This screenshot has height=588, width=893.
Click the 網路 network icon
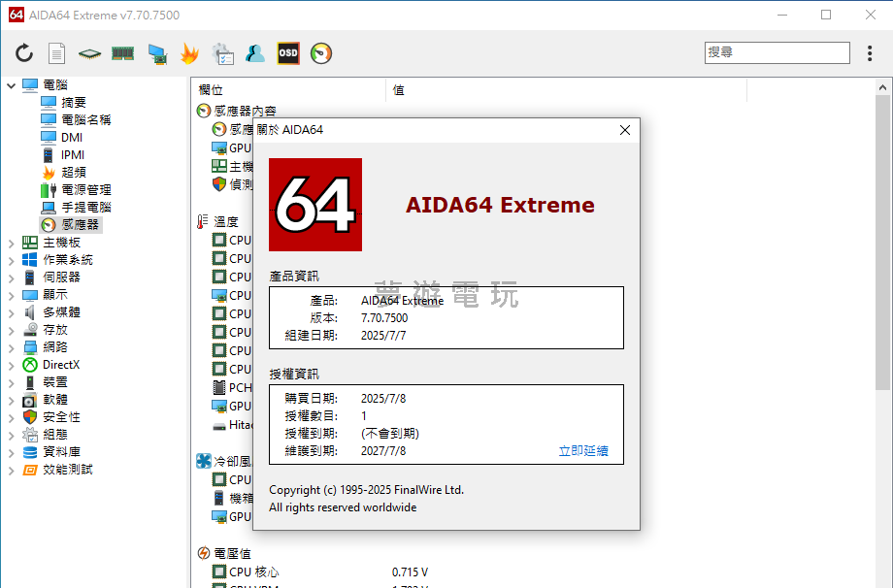coord(30,347)
